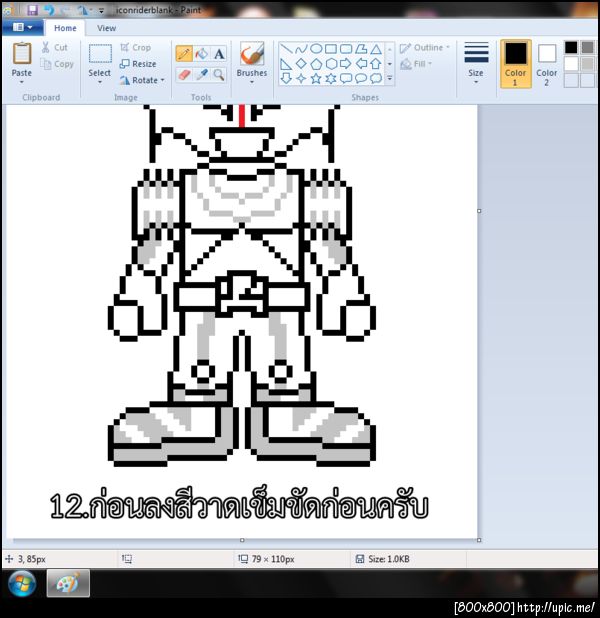
Task: Click the Crop button
Action: [x=136, y=47]
